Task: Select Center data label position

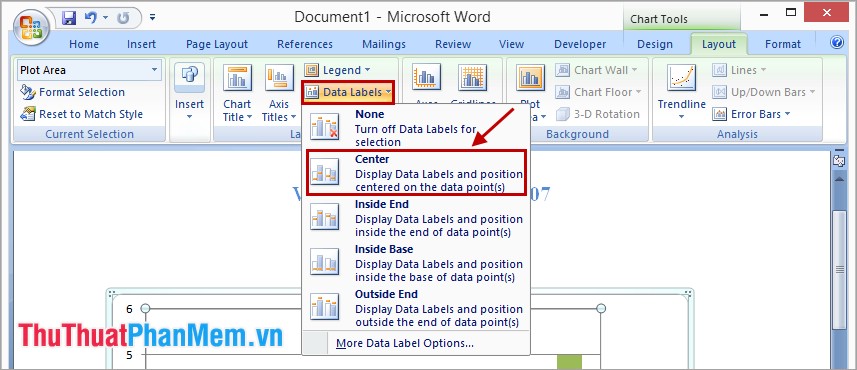Action: 416,173
